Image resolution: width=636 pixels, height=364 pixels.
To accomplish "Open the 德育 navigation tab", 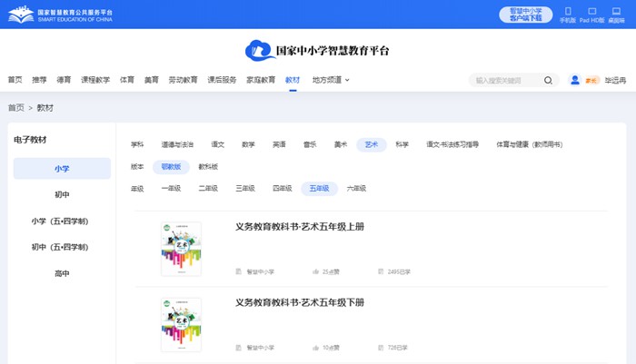I will [x=64, y=80].
